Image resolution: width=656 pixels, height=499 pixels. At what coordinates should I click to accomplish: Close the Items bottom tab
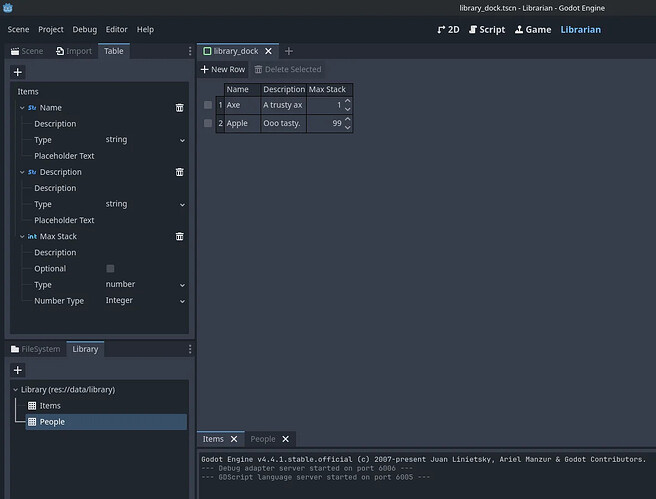[x=234, y=439]
